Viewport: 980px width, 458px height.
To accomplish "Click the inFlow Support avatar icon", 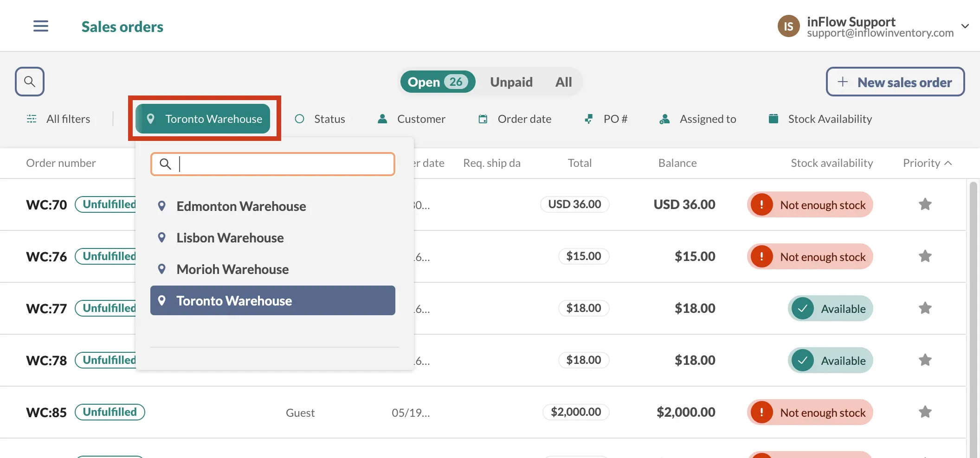I will point(788,26).
